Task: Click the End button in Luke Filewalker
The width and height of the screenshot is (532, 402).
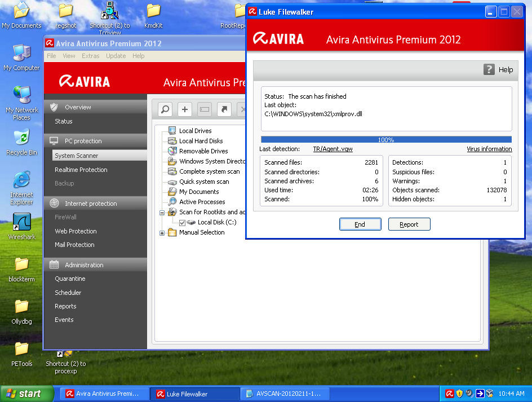Action: click(360, 224)
